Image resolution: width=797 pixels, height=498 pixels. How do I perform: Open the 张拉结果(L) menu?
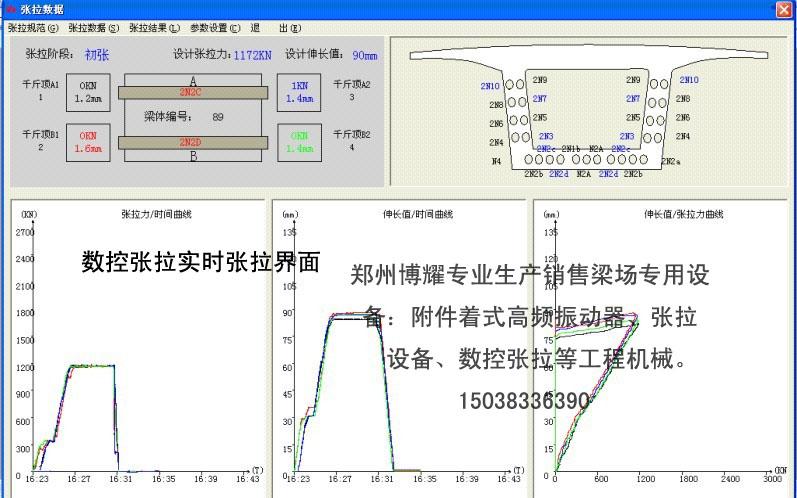(154, 28)
